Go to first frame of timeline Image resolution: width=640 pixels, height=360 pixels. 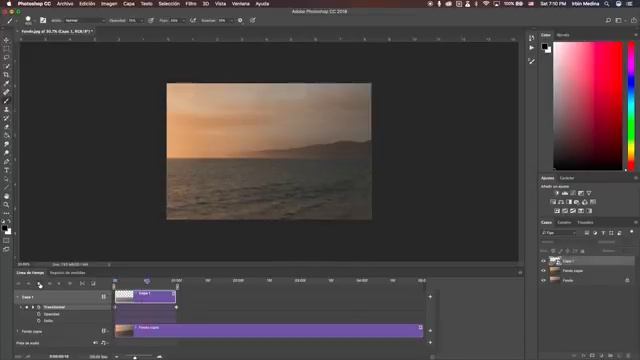(18, 283)
